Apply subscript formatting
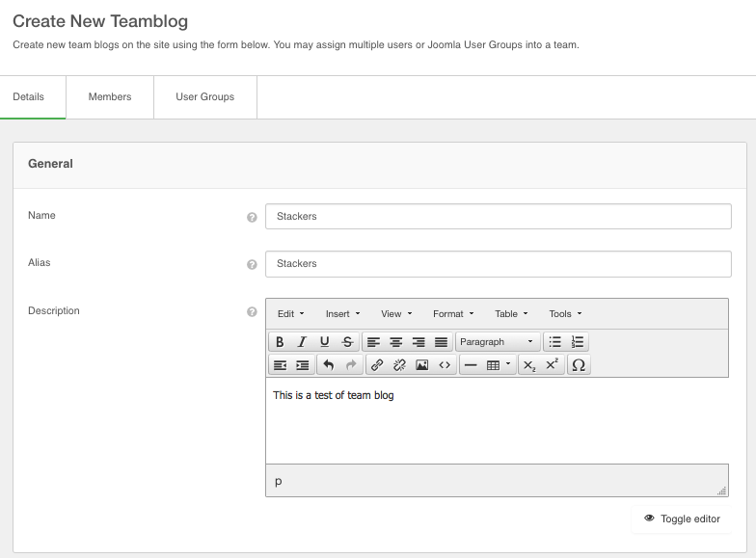Viewport: 756px width, 558px height. [x=529, y=364]
